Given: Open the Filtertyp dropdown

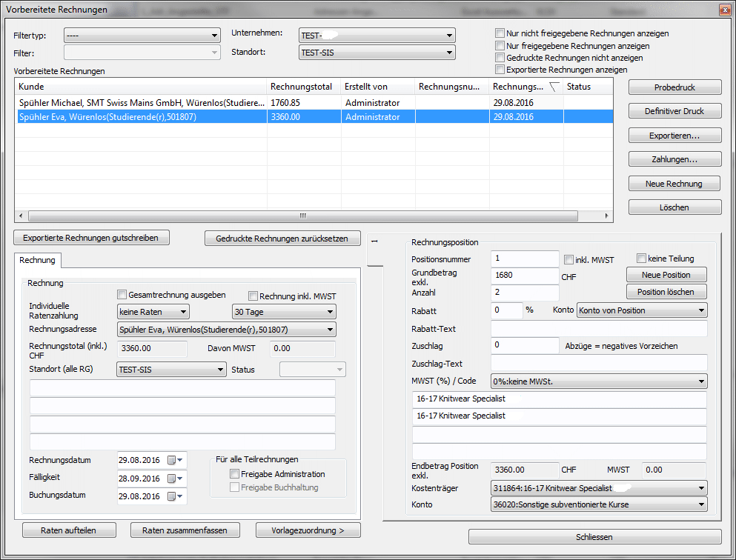Looking at the screenshot, I should tap(142, 36).
